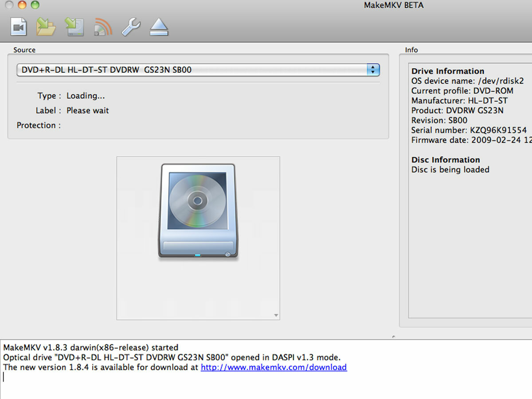Click the open disc drive toolbar icon
This screenshot has width=532, height=399.
[x=74, y=26]
